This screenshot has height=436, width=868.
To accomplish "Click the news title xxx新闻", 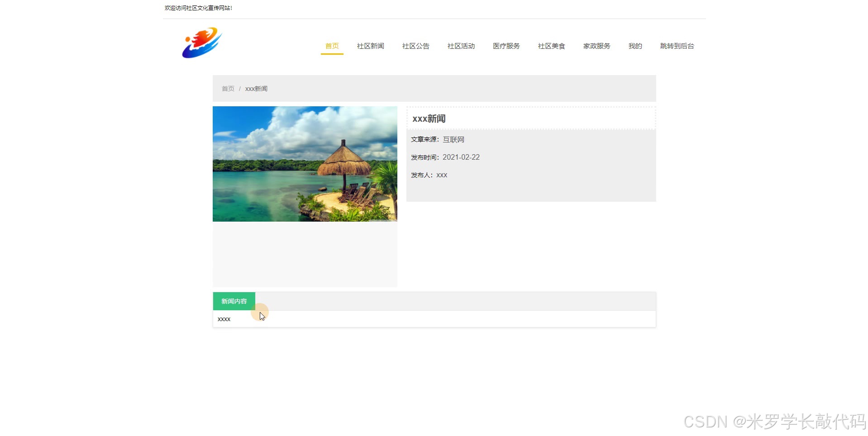I will click(429, 118).
